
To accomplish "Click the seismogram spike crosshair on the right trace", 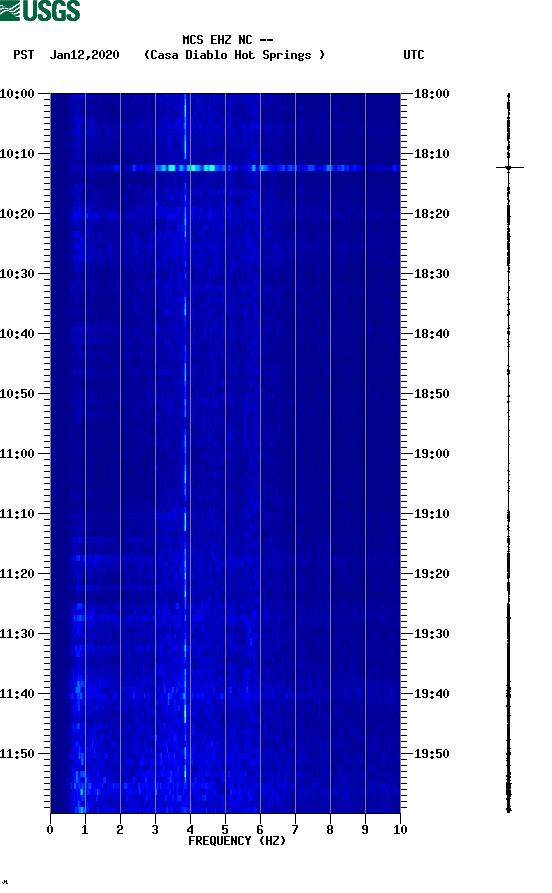I will coord(509,167).
